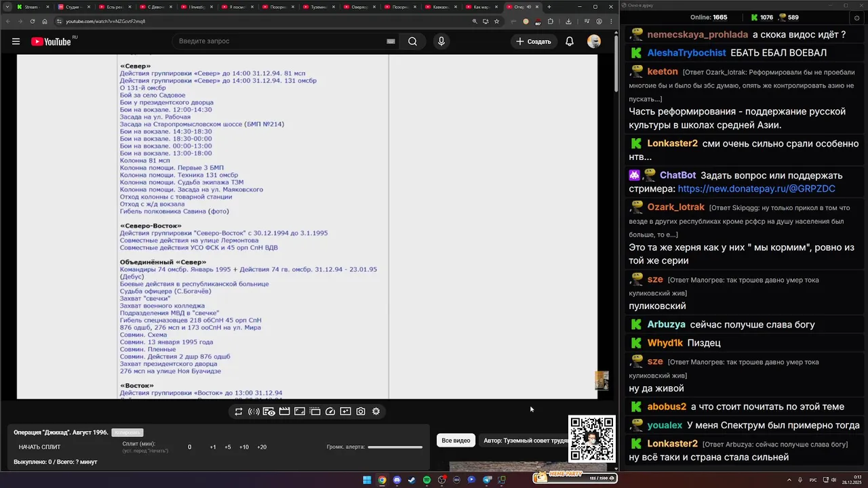
Task: Switch to the Студия browser tab
Action: click(x=73, y=7)
